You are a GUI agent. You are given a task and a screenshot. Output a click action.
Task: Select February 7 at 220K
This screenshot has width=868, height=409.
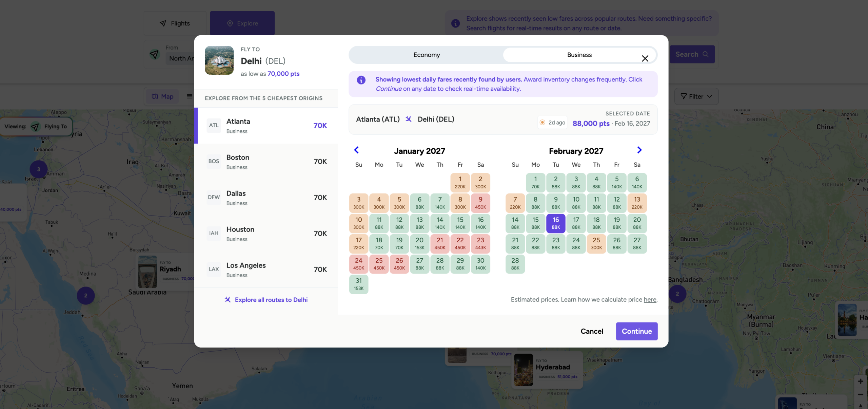pos(515,203)
